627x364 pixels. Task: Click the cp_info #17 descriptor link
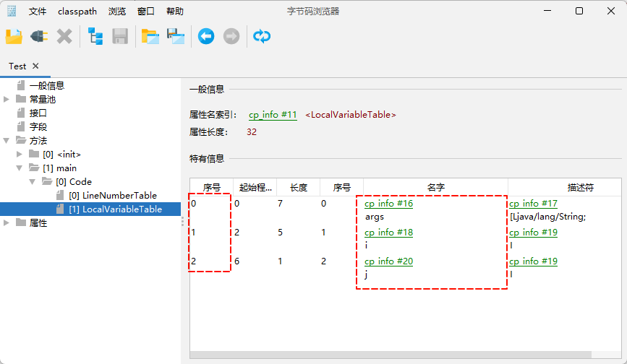pos(533,204)
